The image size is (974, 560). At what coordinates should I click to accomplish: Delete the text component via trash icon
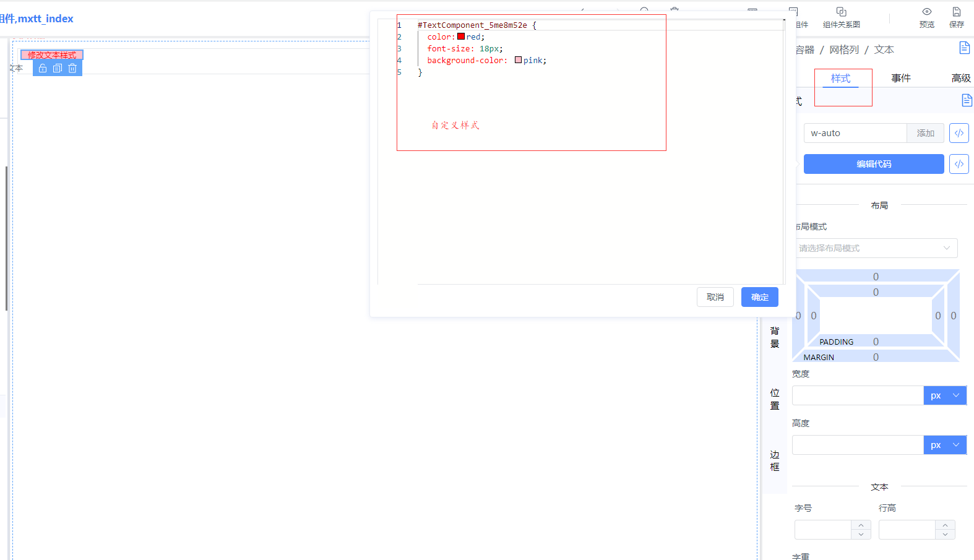[x=72, y=68]
